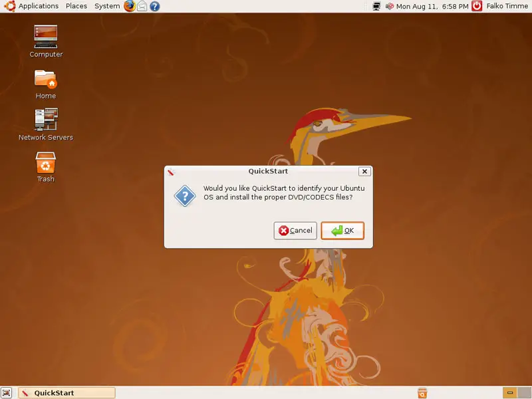Launch Firefox from the top panel
The image size is (532, 399).
129,6
